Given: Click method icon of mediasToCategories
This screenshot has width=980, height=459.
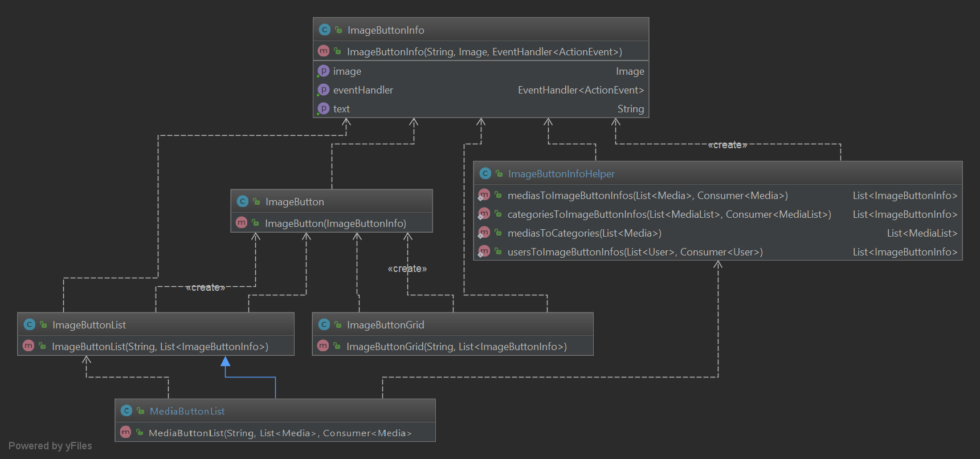Looking at the screenshot, I should coord(484,233).
